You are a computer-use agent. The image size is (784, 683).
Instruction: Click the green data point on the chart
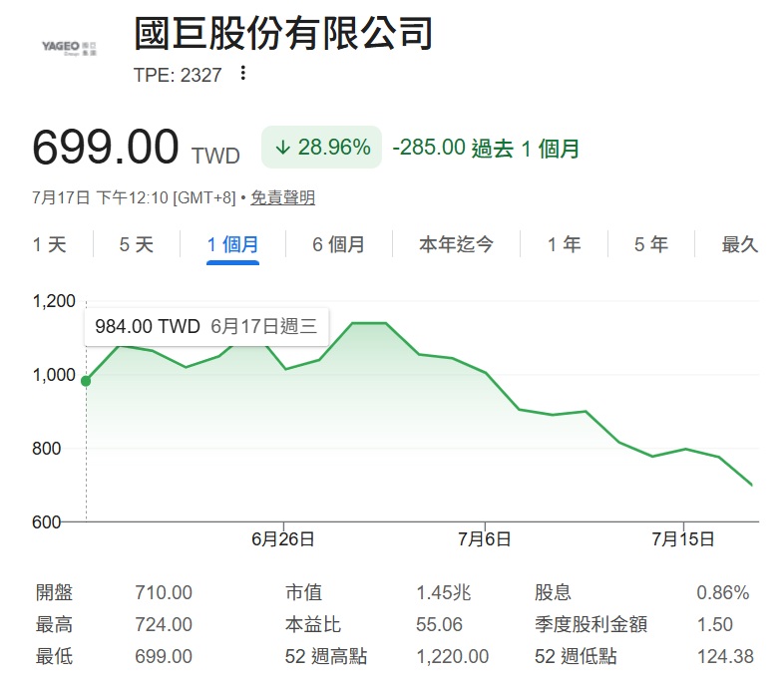click(86, 381)
